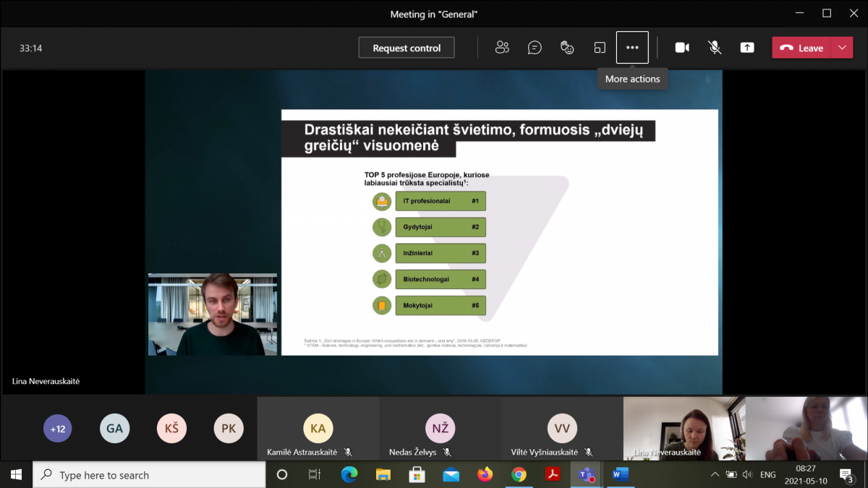The height and width of the screenshot is (488, 868).
Task: Show the participants panel
Action: click(502, 48)
